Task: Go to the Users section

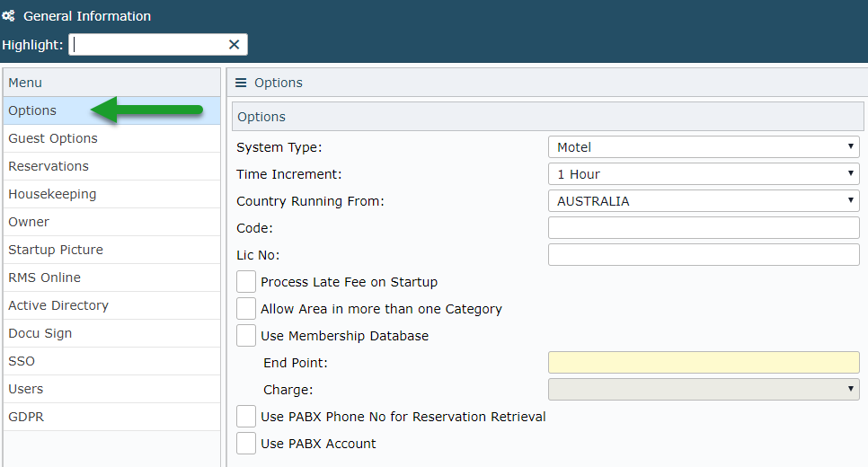Action: [x=111, y=389]
